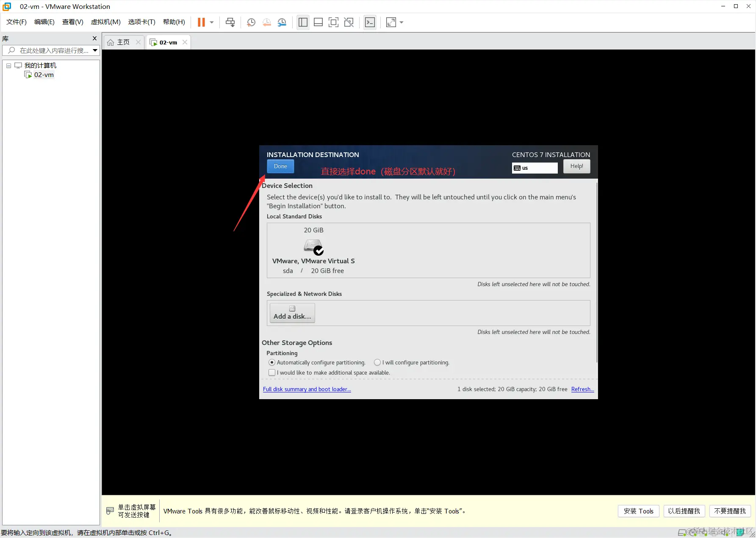
Task: Click the keyboard hint icon in notification bar
Action: [110, 511]
